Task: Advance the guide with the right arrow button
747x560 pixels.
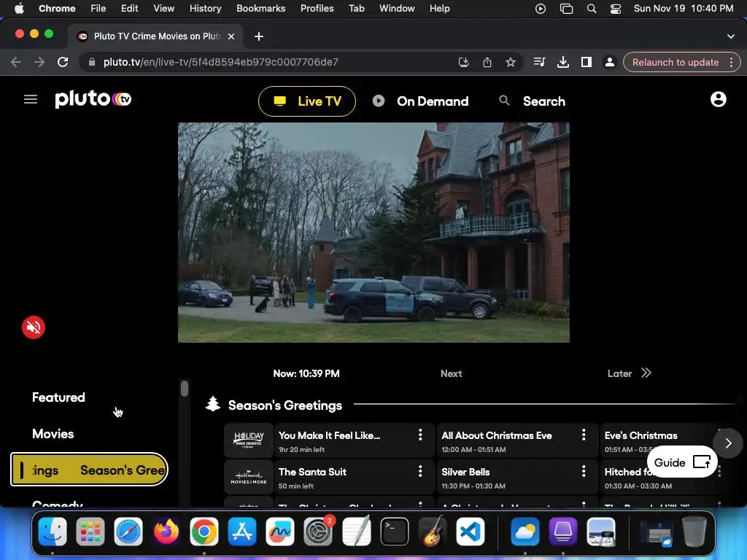Action: click(x=727, y=443)
